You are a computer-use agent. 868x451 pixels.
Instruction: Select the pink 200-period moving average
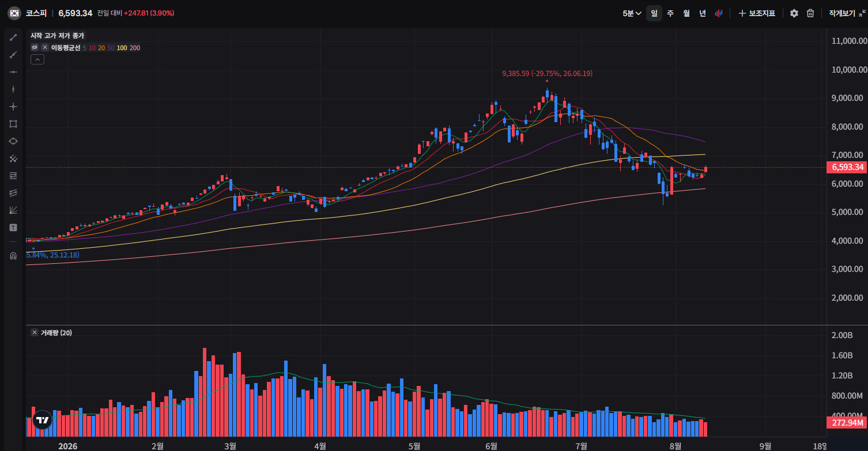pyautogui.click(x=135, y=48)
